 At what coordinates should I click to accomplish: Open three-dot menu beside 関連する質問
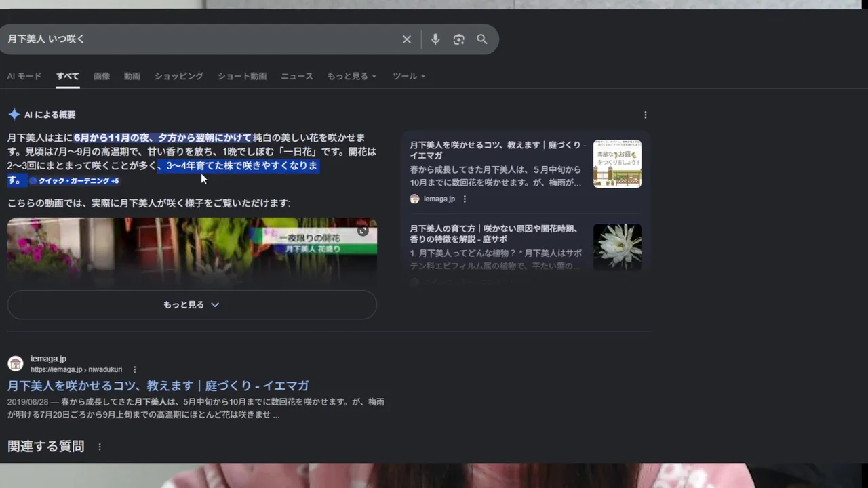(x=100, y=447)
